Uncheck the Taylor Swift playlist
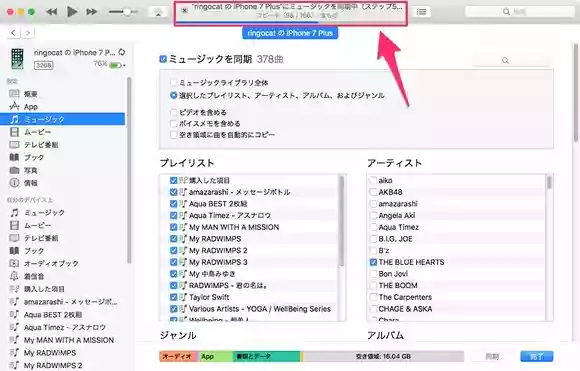Screen dimensions: 580x371 [x=173, y=297]
